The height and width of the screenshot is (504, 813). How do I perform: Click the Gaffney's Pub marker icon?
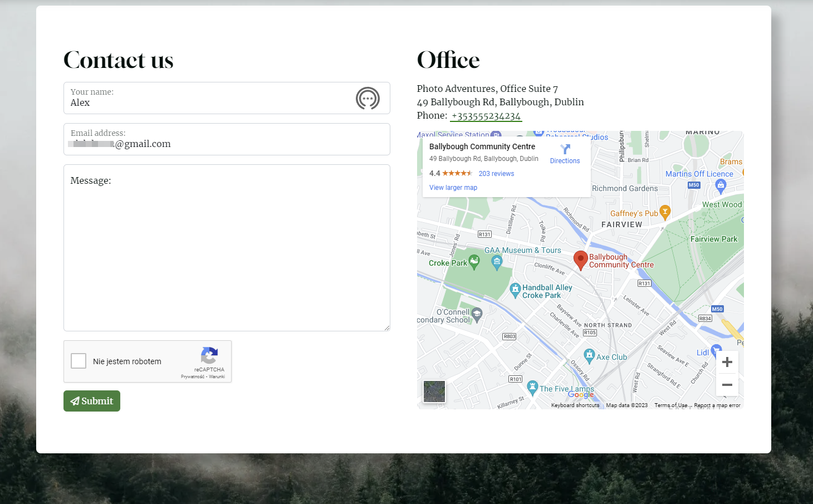coord(665,212)
